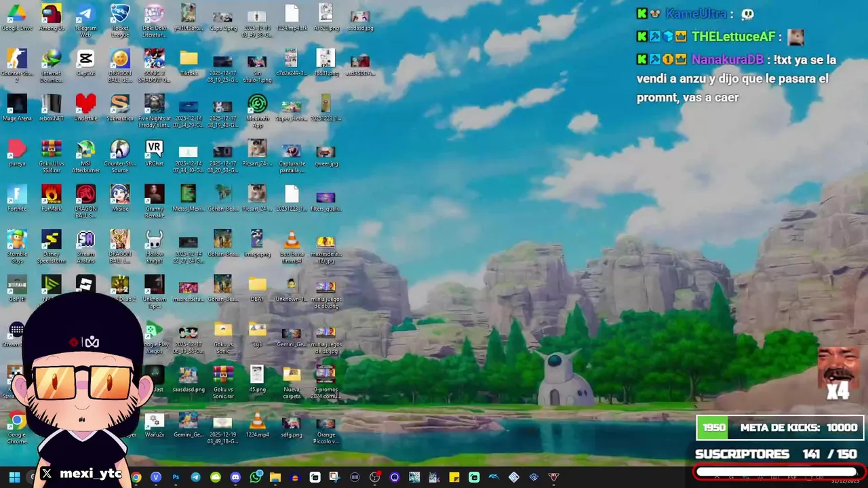Click the Golf It! desktop shortcut
868x488 pixels.
(17, 289)
